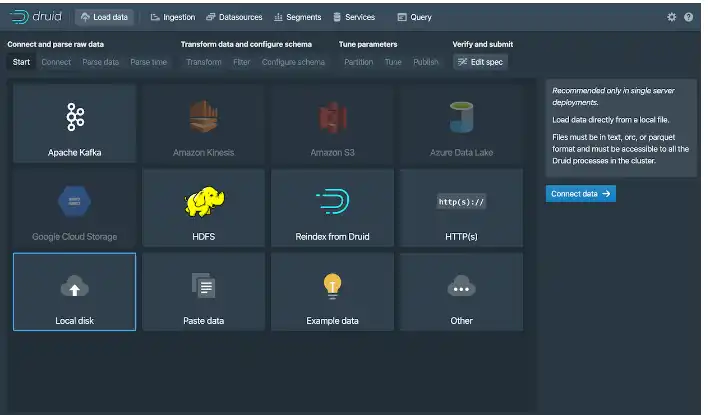Choose Amazon Kinesis data source

[x=204, y=123]
